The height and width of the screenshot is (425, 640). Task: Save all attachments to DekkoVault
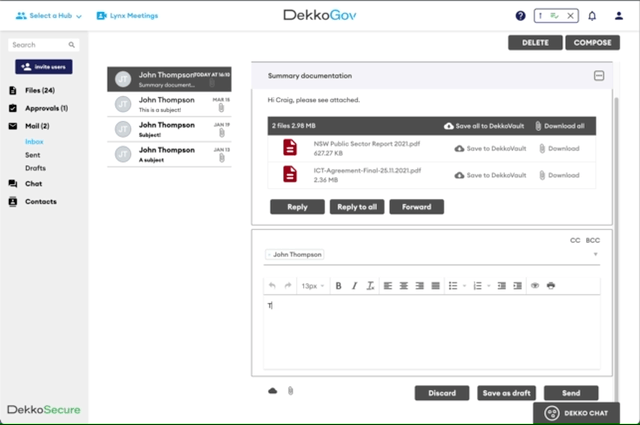(484, 126)
